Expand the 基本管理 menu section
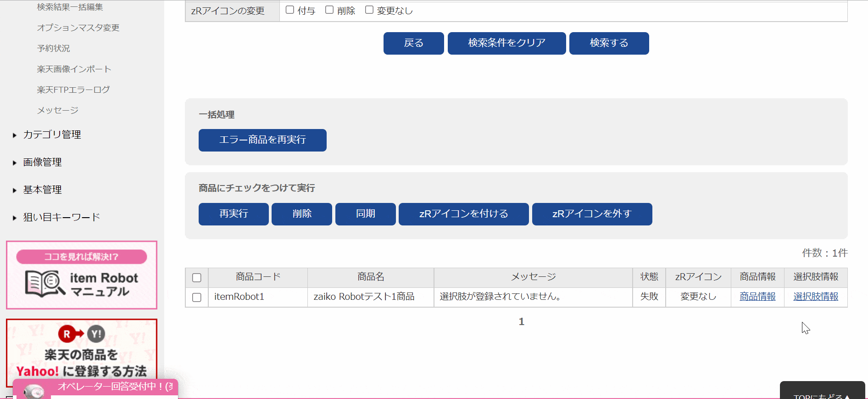Viewport: 868px width, 399px height. [x=42, y=190]
